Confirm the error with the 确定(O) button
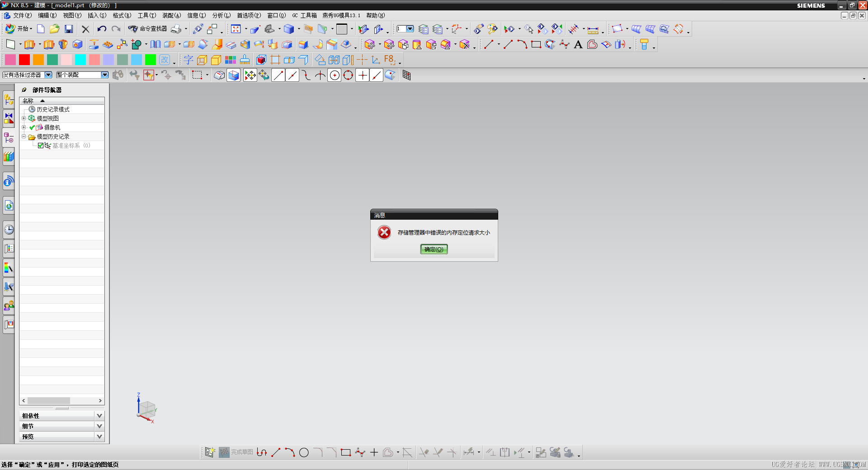This screenshot has width=868, height=470. (x=434, y=249)
